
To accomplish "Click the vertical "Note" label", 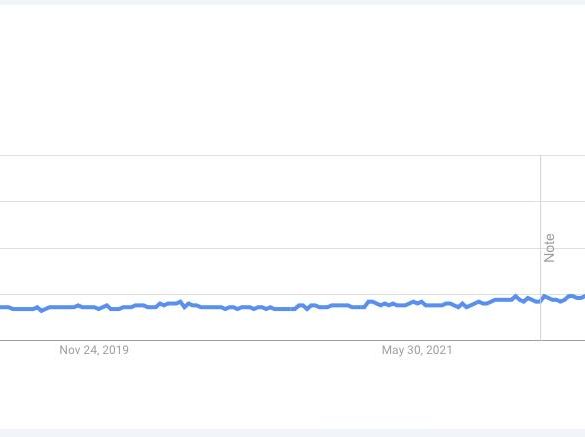I will click(x=549, y=248).
